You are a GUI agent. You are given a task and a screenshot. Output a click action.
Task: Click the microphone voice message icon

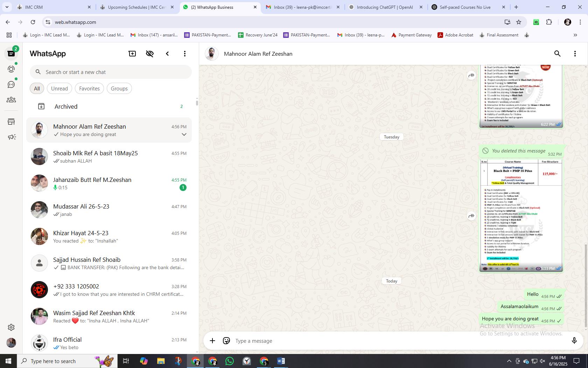pyautogui.click(x=574, y=341)
